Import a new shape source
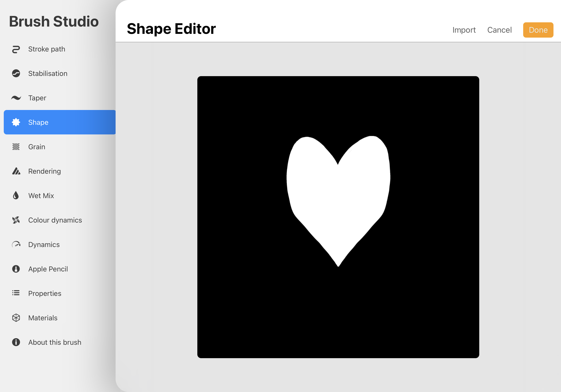This screenshot has width=561, height=392. [x=464, y=30]
